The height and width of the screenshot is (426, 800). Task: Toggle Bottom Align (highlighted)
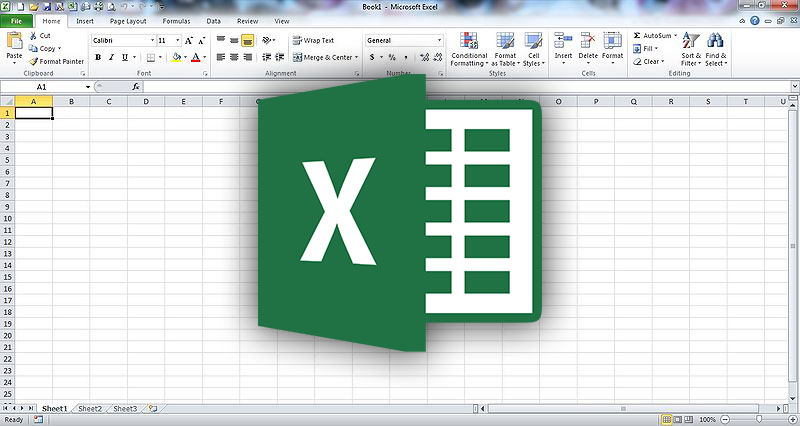pyautogui.click(x=247, y=40)
